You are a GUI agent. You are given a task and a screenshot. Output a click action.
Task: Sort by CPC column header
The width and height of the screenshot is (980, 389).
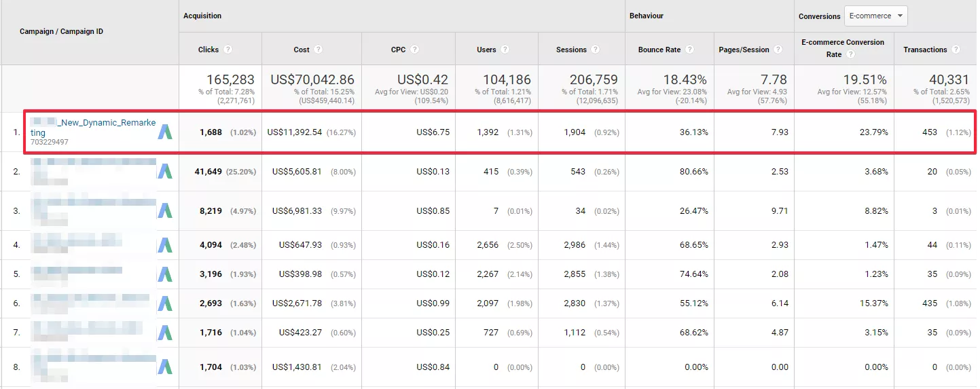click(399, 50)
